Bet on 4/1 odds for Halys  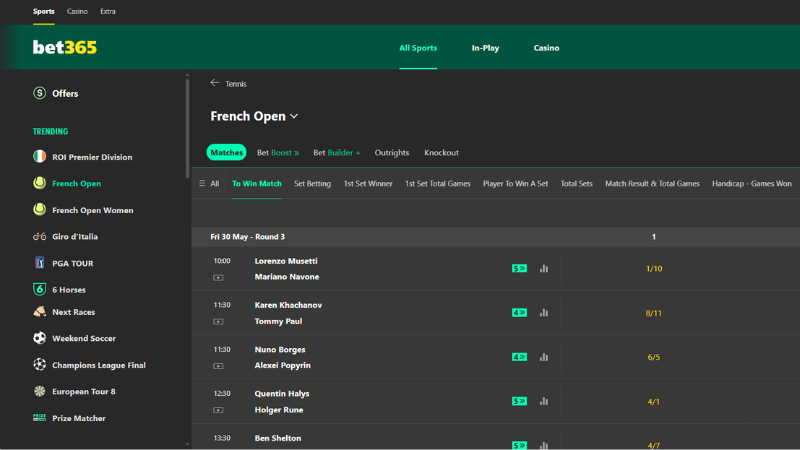654,402
